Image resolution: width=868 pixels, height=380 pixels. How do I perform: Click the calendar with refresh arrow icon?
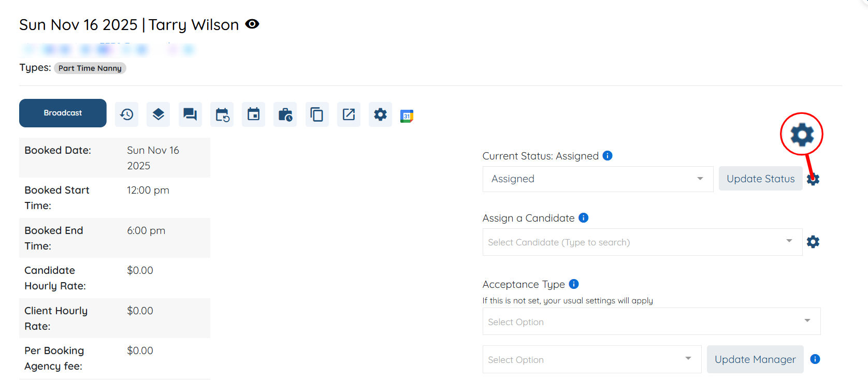pos(222,114)
